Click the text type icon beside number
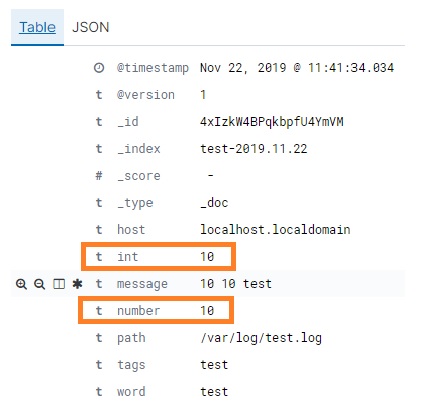The width and height of the screenshot is (431, 418). click(99, 311)
